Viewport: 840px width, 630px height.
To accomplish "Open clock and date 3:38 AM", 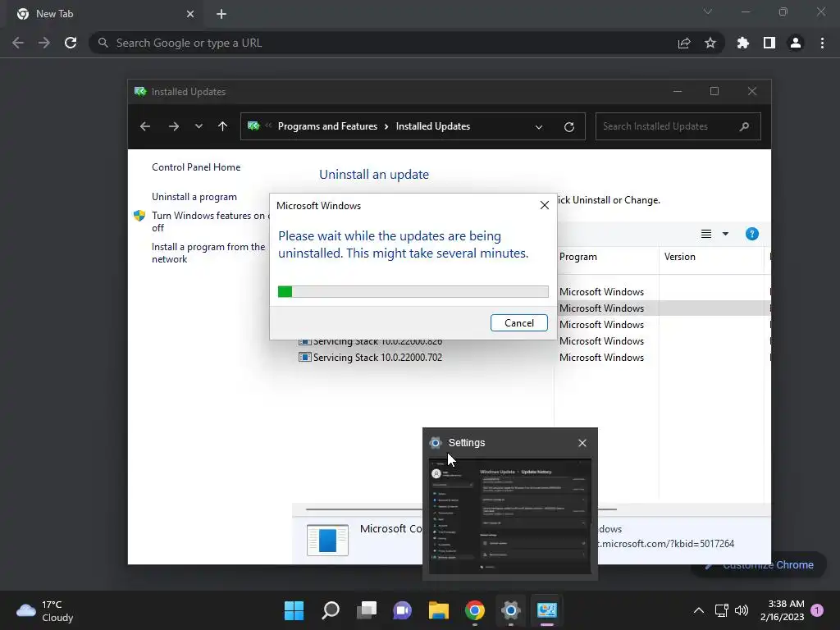I will coord(782,610).
